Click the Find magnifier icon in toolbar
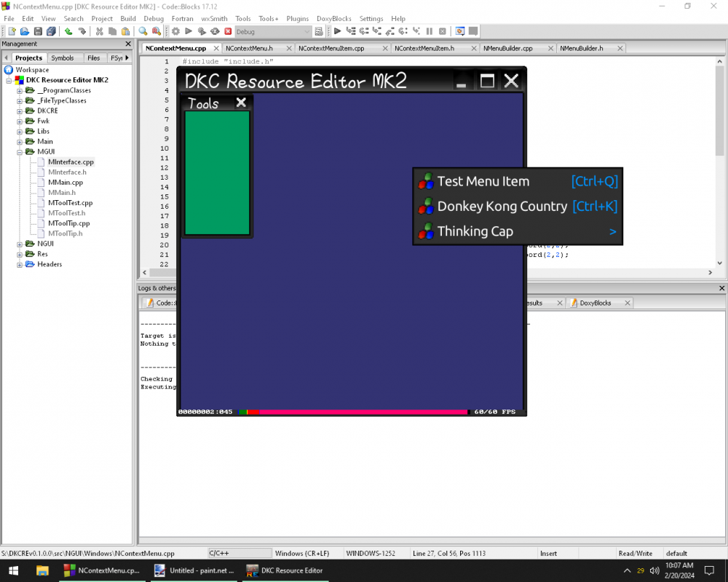 (x=143, y=31)
